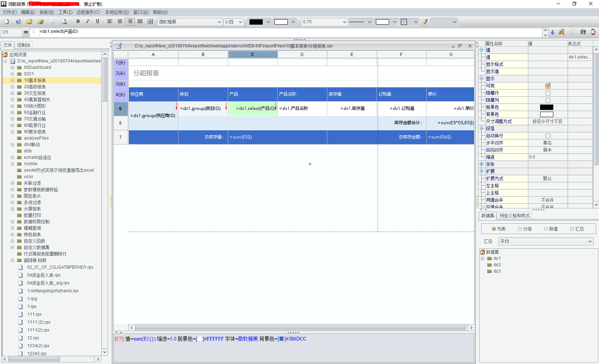Viewport: 599px width, 364px height.
Task: Switch to the 预定义格和样式 tab
Action: coord(514,216)
